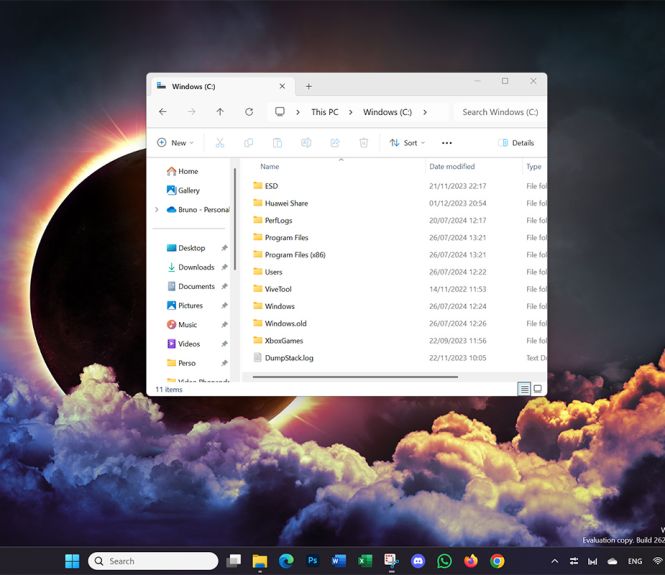Image resolution: width=665 pixels, height=575 pixels.
Task: Click the Cut scissors icon
Action: pyautogui.click(x=220, y=143)
